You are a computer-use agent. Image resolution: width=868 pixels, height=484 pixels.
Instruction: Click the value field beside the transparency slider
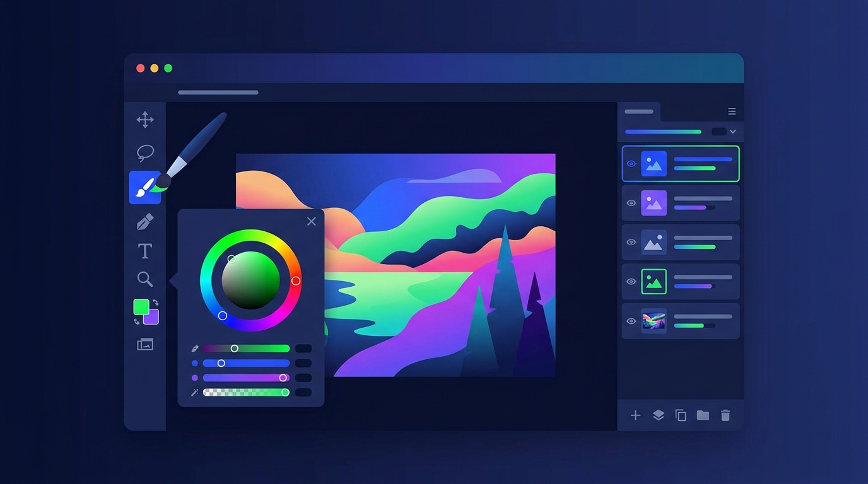(x=303, y=393)
